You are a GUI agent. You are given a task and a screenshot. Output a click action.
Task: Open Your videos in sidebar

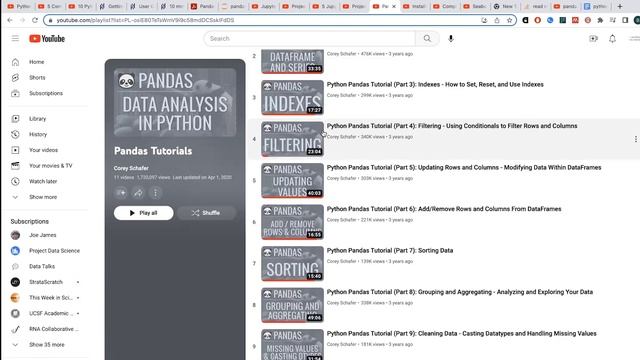click(43, 150)
